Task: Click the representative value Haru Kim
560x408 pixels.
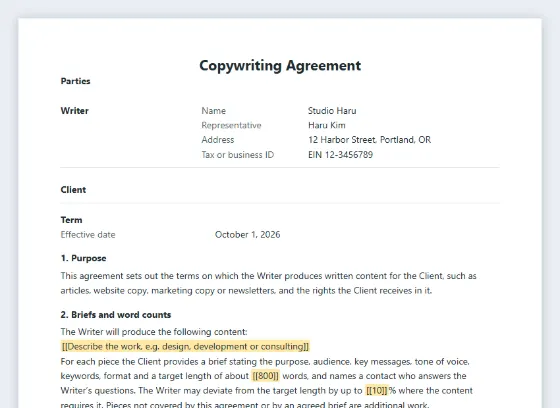Action: pyautogui.click(x=326, y=125)
